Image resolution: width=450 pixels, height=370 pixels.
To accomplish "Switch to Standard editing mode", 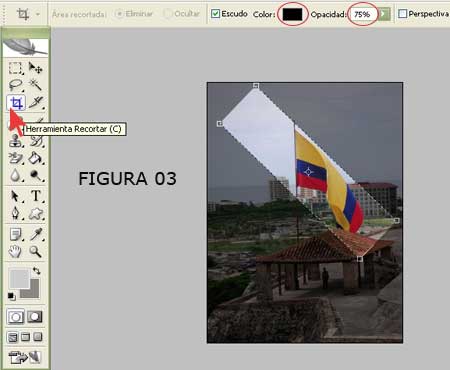I will tap(16, 317).
